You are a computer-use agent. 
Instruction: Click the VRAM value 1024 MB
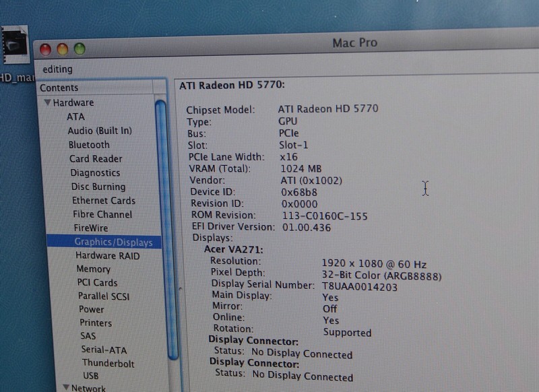[x=301, y=168]
